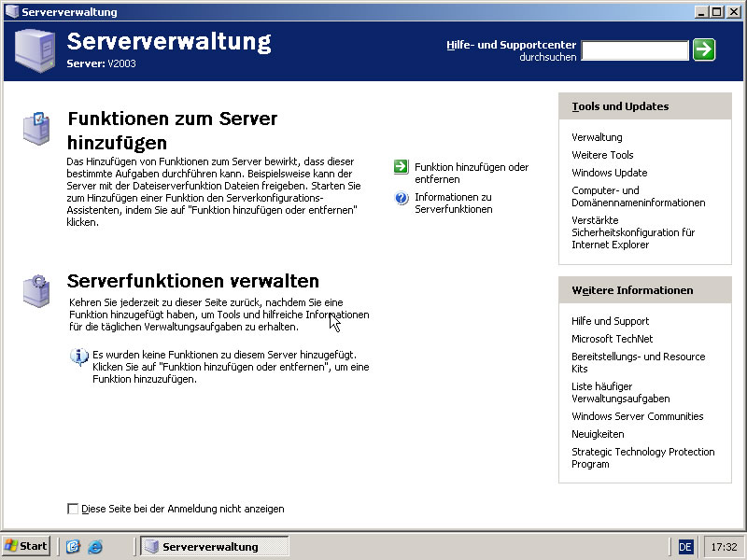The width and height of the screenshot is (747, 560).
Task: Click the Hilfe- und Supportcenter search field
Action: (634, 50)
